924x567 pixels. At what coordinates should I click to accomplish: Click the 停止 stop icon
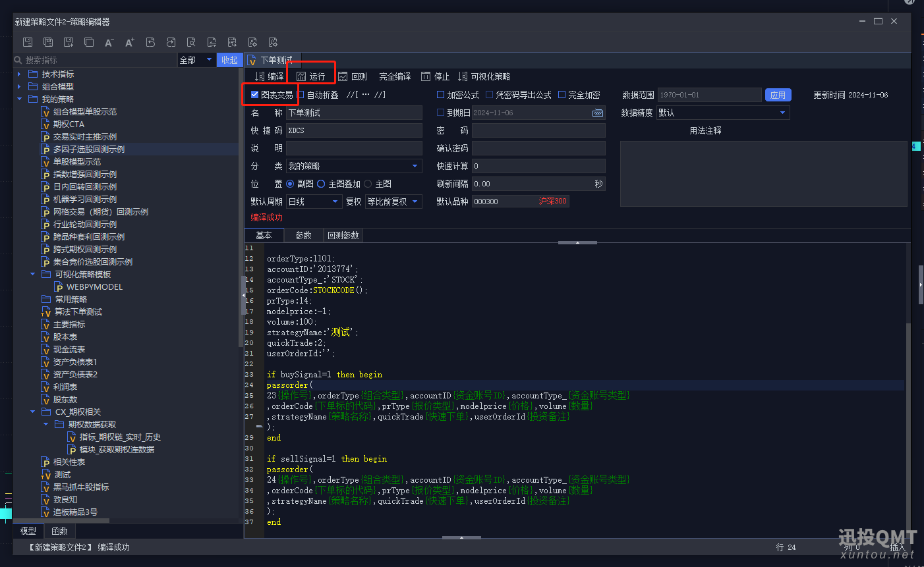(426, 76)
